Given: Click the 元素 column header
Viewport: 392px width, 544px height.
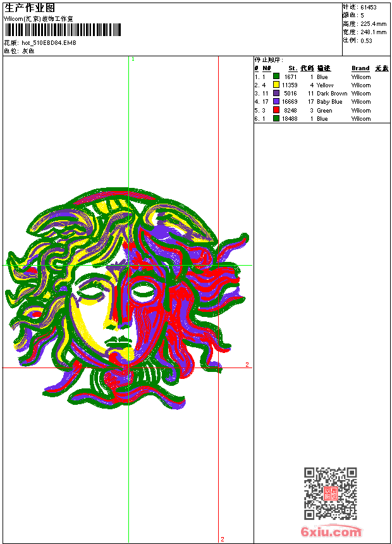Looking at the screenshot, I should pos(382,68).
